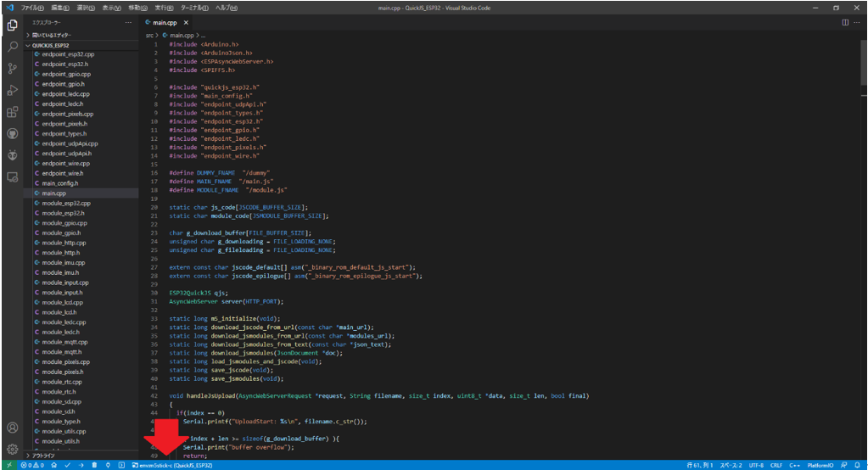Open the Remote Explorer activity bar icon

pyautogui.click(x=12, y=177)
